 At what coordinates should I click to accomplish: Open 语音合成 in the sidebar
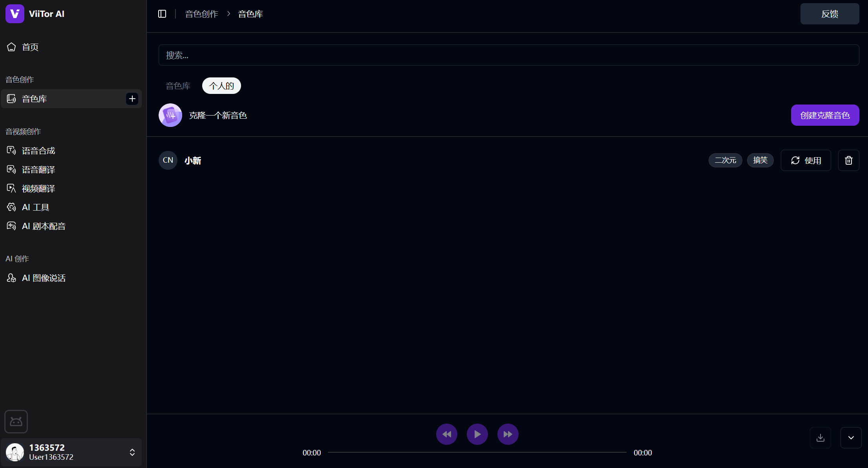coord(38,151)
